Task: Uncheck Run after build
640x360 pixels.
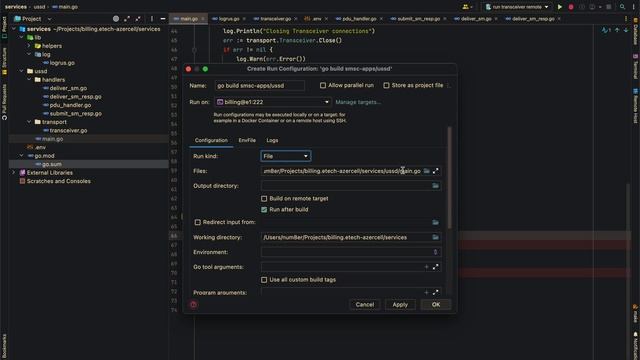Action: tap(264, 209)
